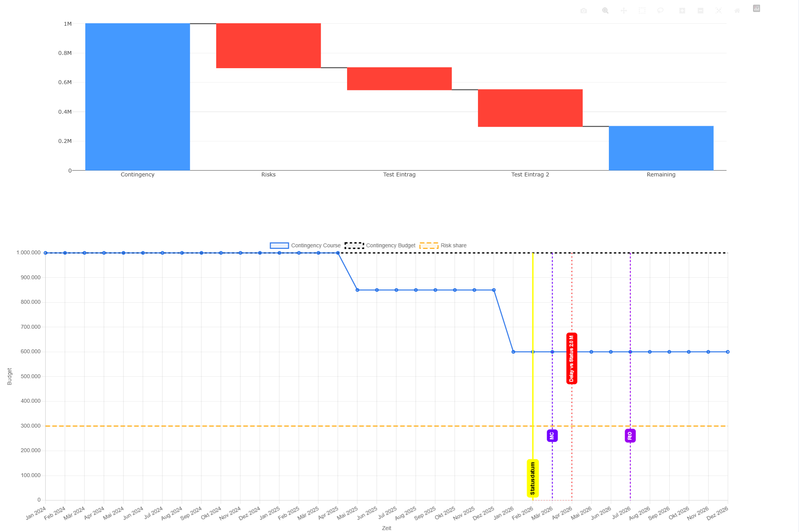The height and width of the screenshot is (532, 799).
Task: Open the Plotly logo link icon
Action: tap(757, 9)
